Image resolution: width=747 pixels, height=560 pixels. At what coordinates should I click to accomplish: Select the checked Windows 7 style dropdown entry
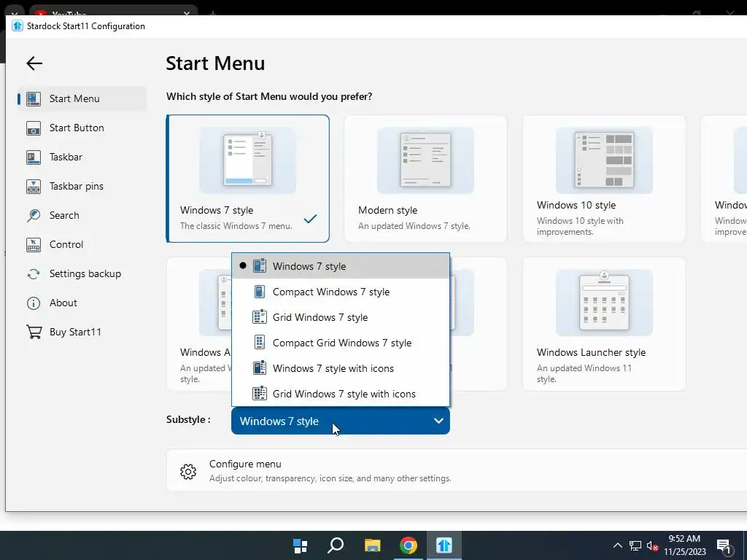[341, 266]
